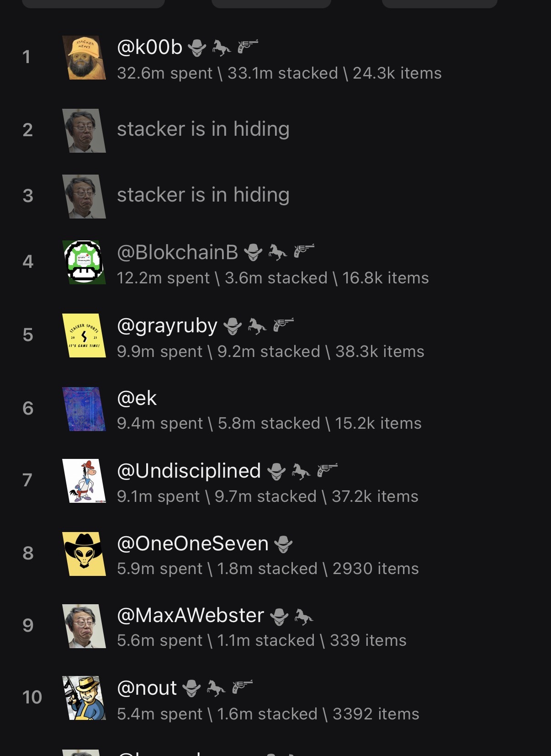Screen dimensions: 551x756
Task: Click @nout's cartoon gunman avatar
Action: click(x=84, y=698)
